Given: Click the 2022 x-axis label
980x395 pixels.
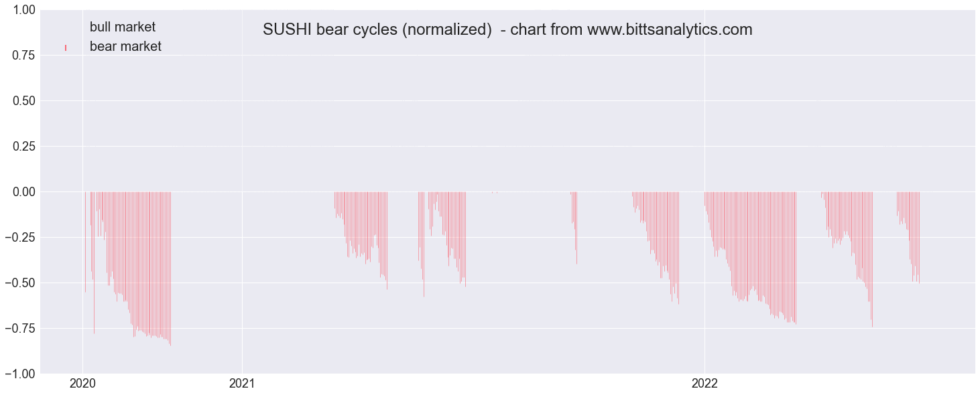Looking at the screenshot, I should 705,384.
